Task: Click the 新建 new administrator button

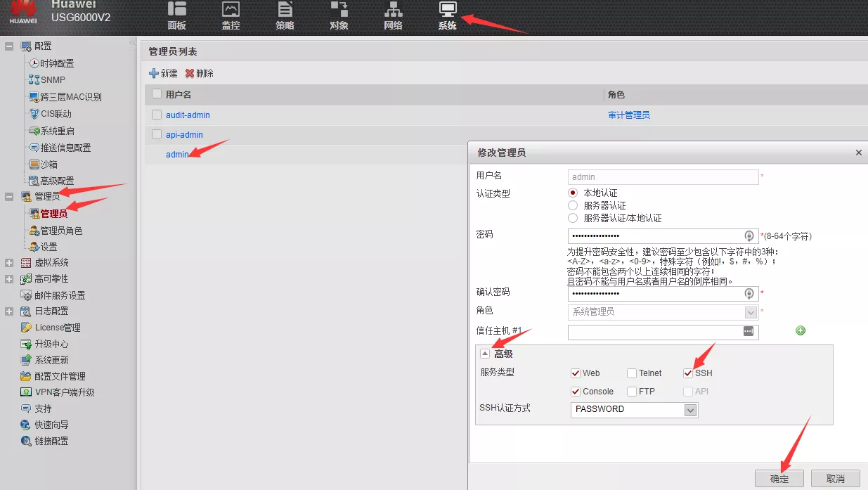Action: 163,73
